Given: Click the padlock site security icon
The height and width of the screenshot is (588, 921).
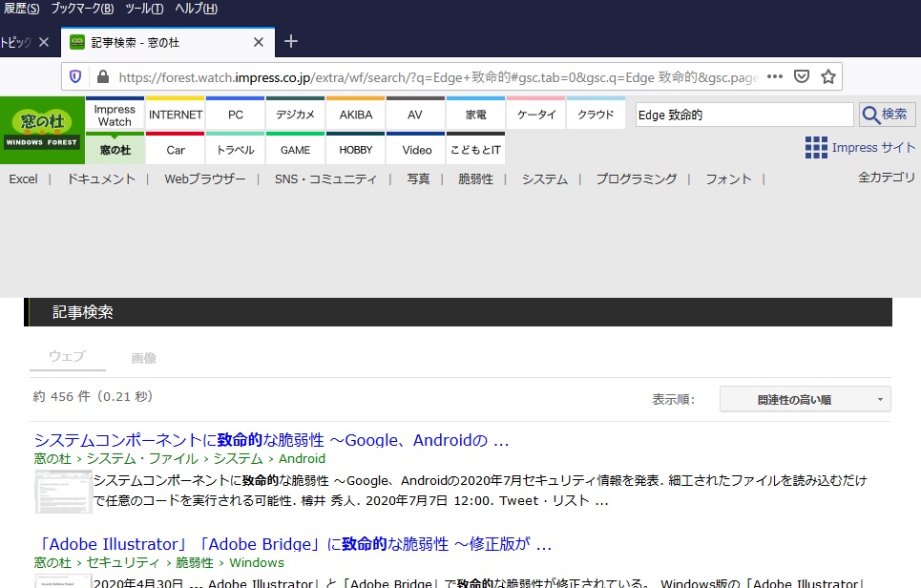Looking at the screenshot, I should [102, 76].
